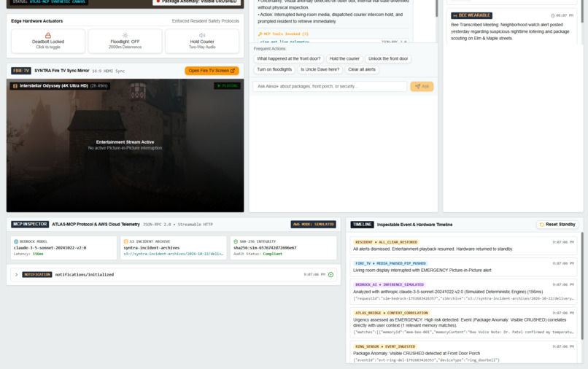The height and width of the screenshot is (369, 588).
Task: Click the chat panel vertical scrollbar
Action: 436,8
